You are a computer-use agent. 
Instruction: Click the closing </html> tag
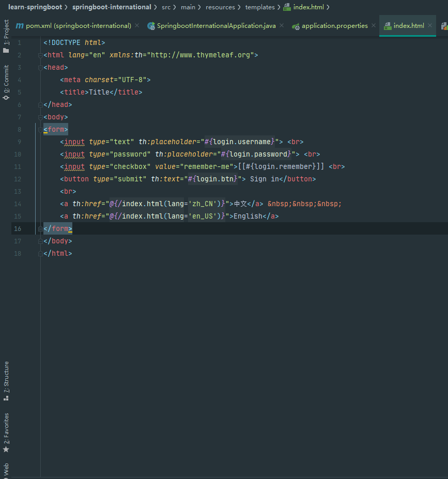pos(58,254)
